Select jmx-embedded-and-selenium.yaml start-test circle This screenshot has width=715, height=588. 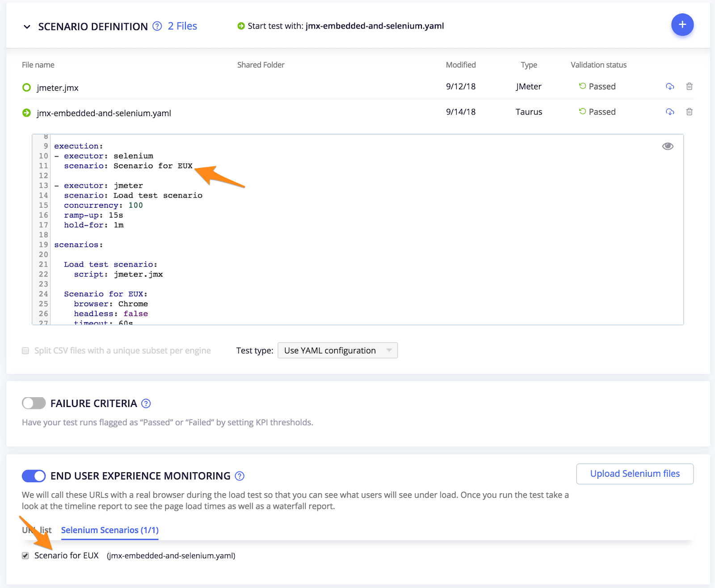click(x=26, y=113)
